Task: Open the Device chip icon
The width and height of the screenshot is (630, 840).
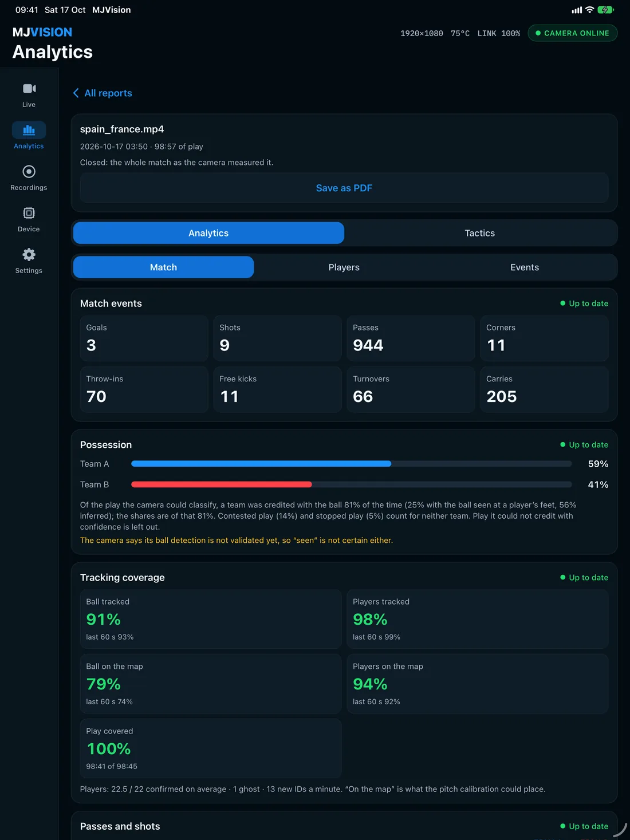Action: coord(29,213)
